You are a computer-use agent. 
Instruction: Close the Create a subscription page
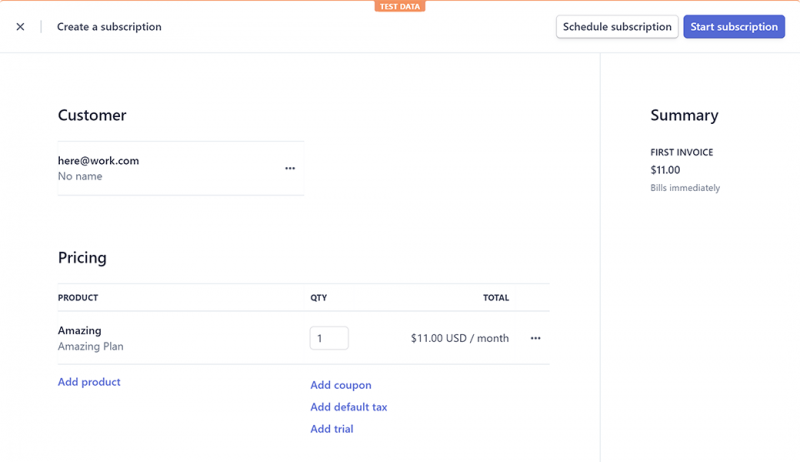click(20, 27)
